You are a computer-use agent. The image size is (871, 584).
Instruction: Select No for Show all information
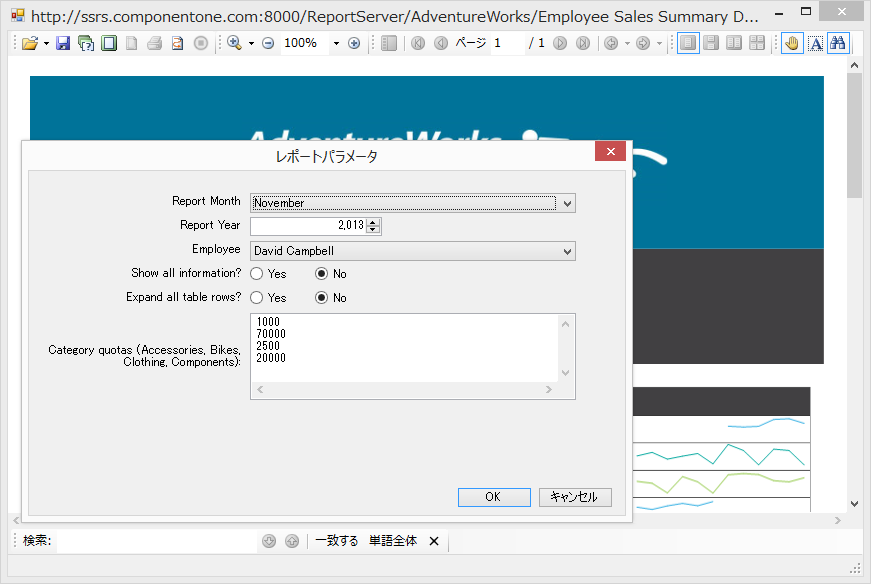(x=322, y=273)
